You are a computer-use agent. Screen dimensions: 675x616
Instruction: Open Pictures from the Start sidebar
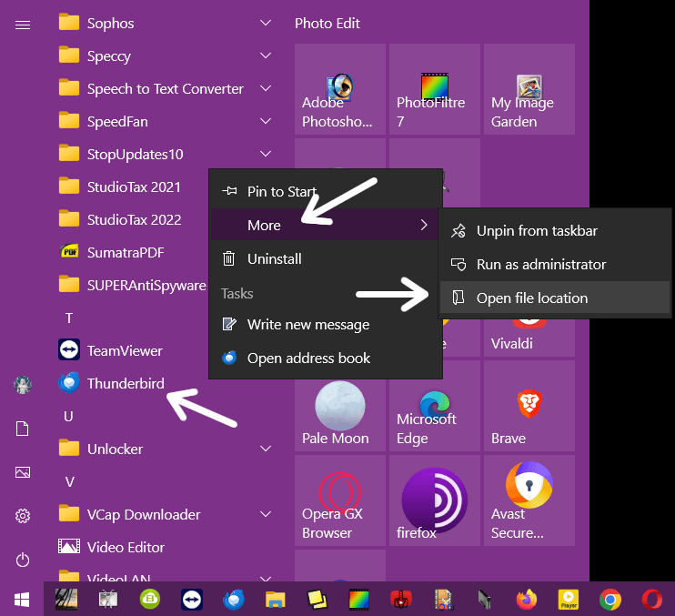pyautogui.click(x=23, y=472)
